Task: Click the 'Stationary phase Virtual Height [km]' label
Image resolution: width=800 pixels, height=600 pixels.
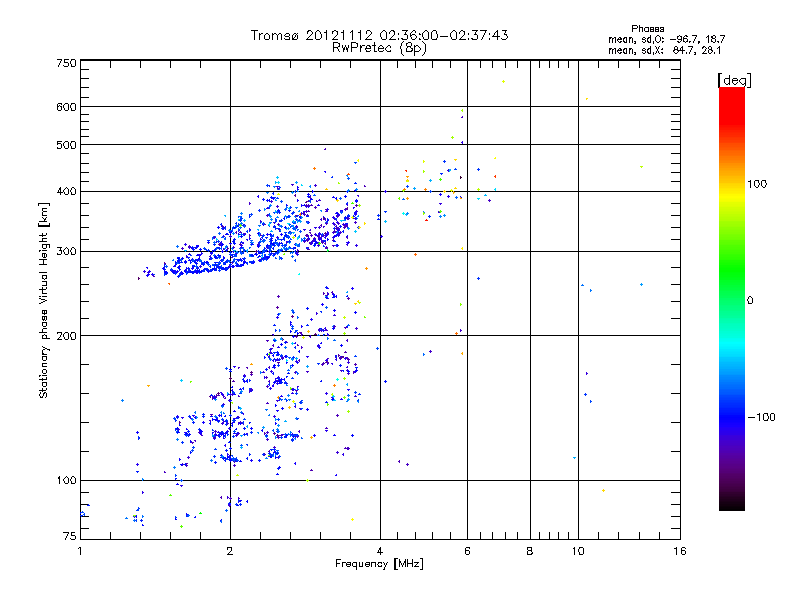Action: coord(43,301)
